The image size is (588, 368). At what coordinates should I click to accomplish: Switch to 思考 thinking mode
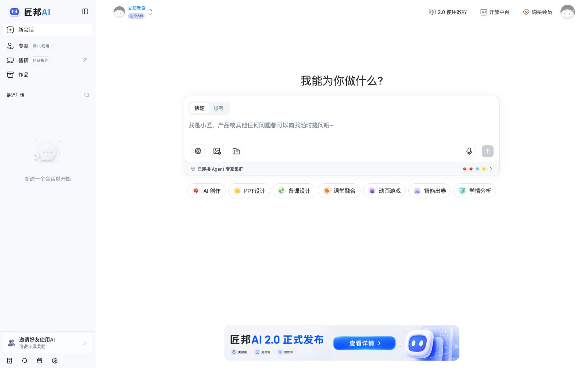219,108
